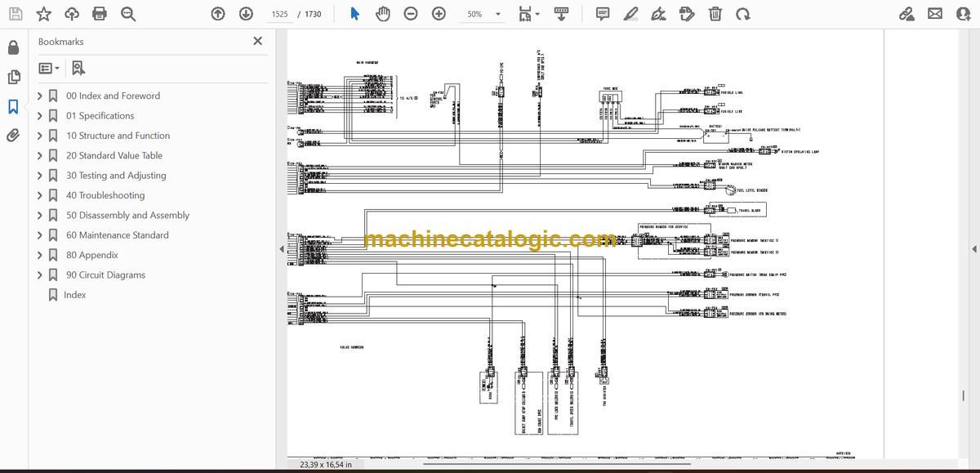Rotate the page view clockwise
The width and height of the screenshot is (980, 473).
click(x=743, y=14)
